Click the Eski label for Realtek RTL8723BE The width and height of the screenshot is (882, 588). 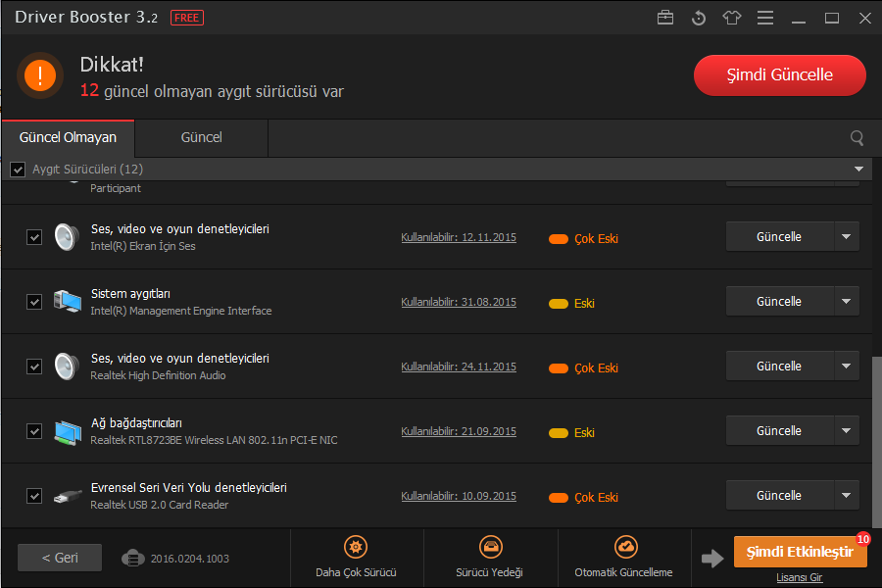[x=584, y=433]
